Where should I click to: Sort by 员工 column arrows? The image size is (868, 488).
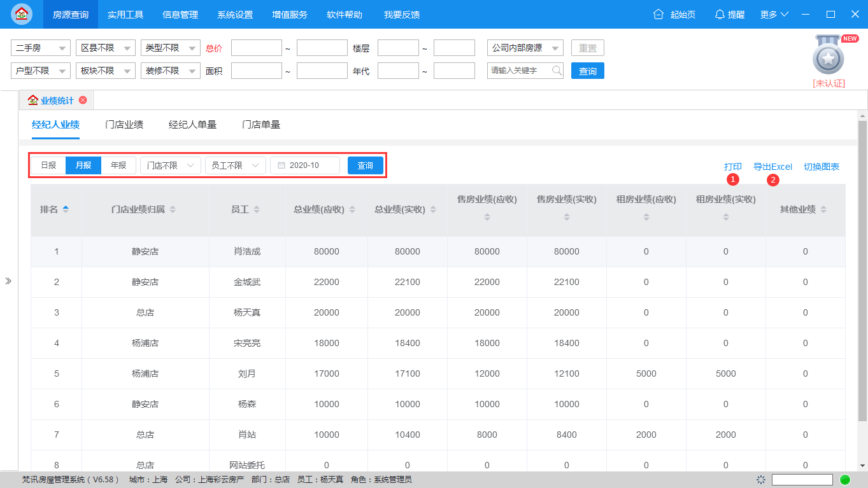pos(257,209)
